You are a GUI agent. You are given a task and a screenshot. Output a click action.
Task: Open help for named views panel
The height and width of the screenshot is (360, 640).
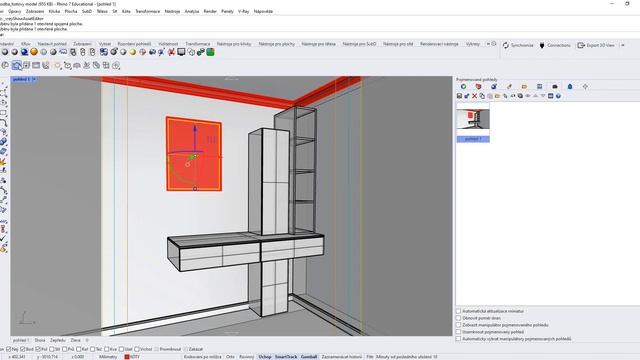point(558,96)
